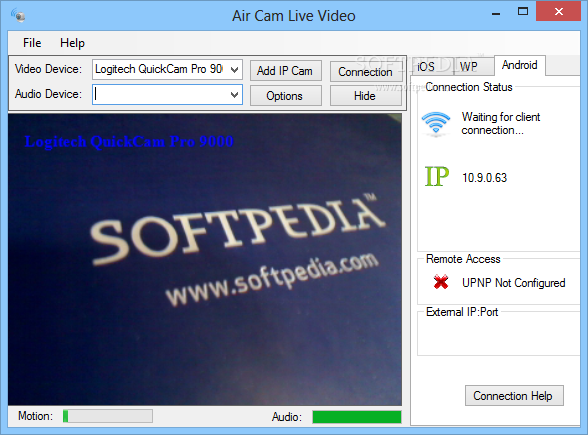Click the 'Audio Device:' label
Screen dimensions: 588x435
coord(48,94)
